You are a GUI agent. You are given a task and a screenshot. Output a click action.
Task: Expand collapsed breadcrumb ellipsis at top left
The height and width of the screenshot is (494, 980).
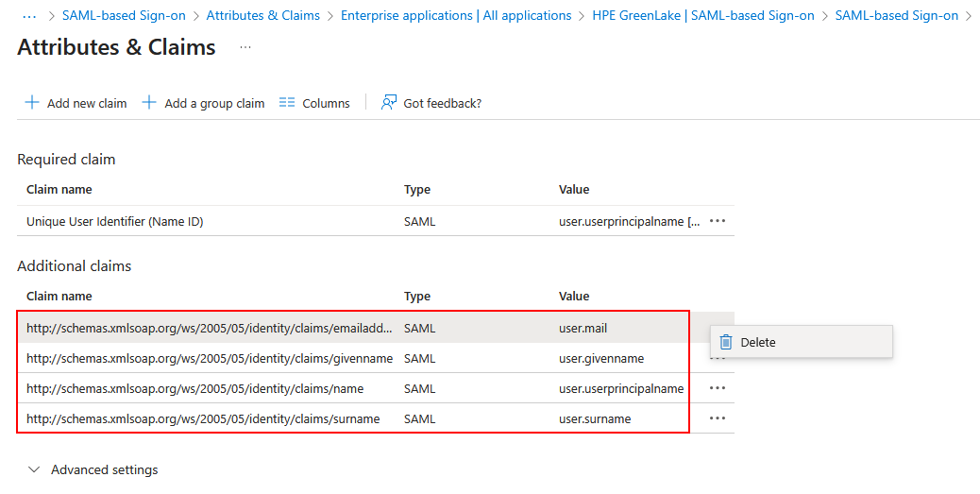[28, 16]
